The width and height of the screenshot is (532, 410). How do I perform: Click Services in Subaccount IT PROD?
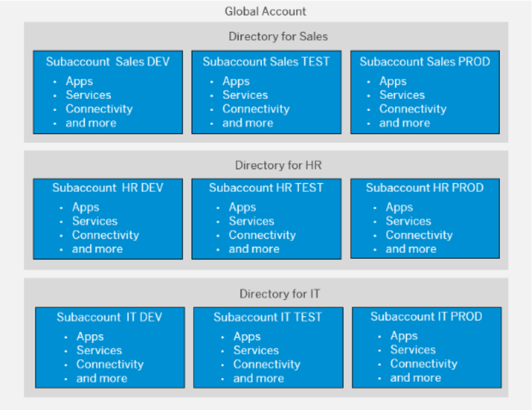(413, 350)
